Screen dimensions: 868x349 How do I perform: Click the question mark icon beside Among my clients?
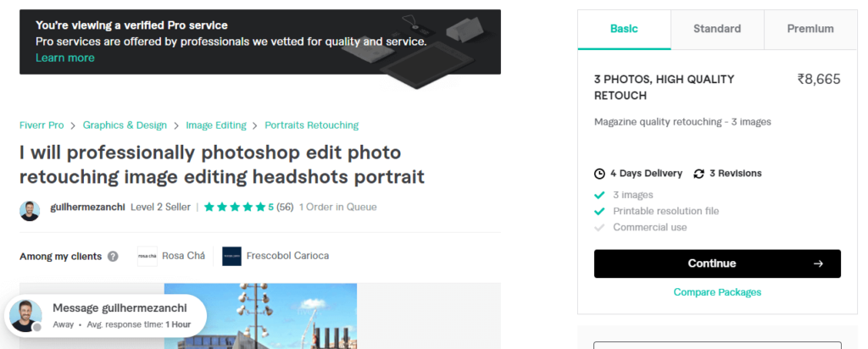click(113, 257)
